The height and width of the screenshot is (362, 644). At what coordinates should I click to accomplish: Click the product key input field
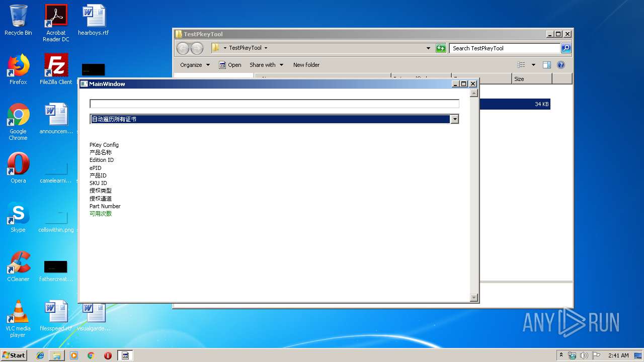(274, 104)
